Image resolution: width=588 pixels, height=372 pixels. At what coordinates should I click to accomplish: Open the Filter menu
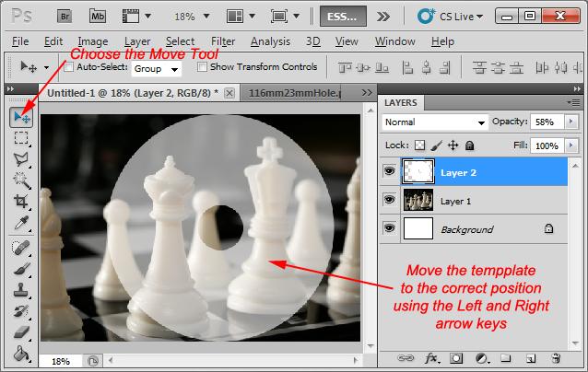point(223,41)
